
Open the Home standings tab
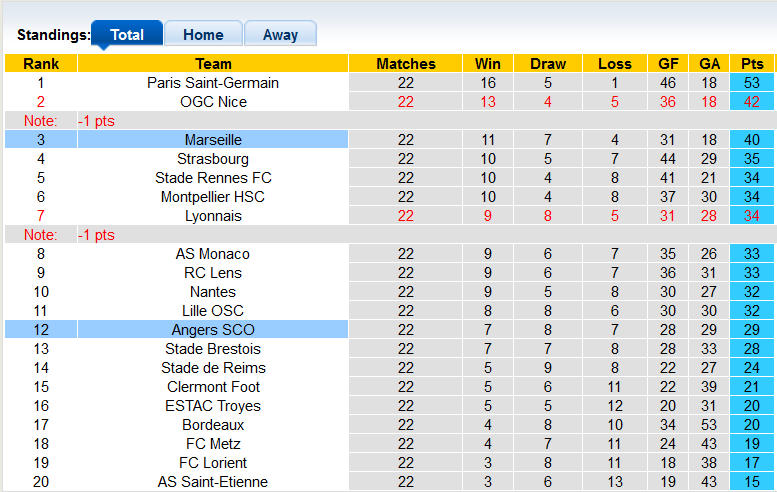pyautogui.click(x=203, y=35)
